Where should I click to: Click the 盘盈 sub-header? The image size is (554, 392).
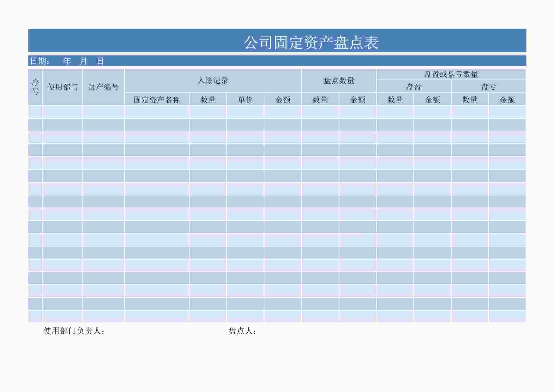click(414, 86)
